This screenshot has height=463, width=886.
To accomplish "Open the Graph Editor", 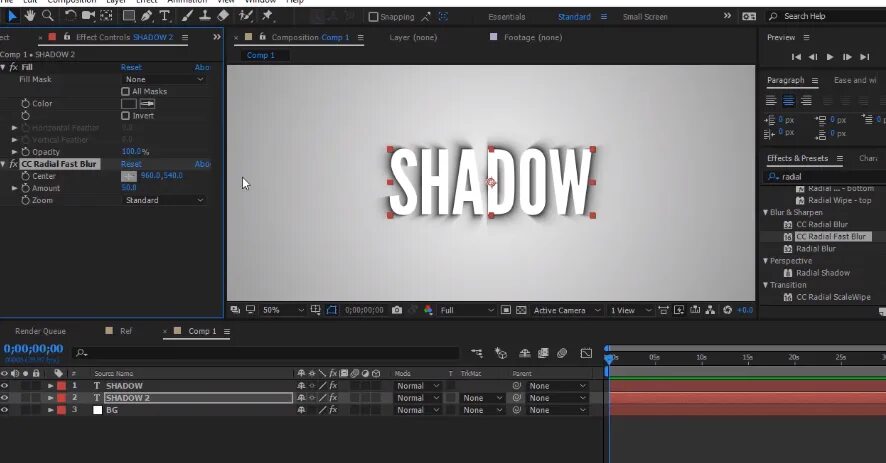I will coord(586,353).
